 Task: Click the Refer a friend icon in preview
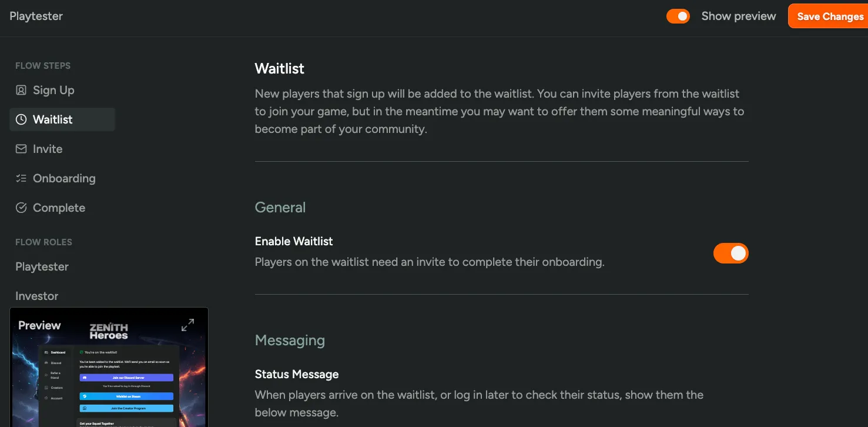tap(46, 375)
